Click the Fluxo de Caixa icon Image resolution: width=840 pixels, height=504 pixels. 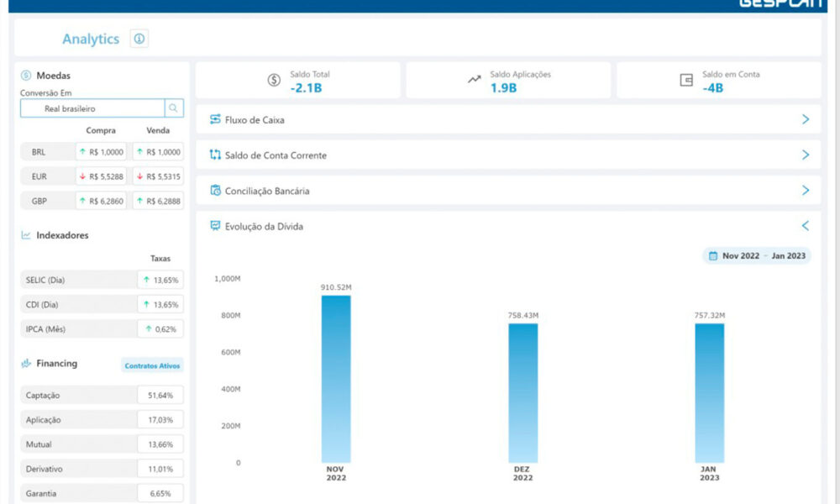pos(215,119)
